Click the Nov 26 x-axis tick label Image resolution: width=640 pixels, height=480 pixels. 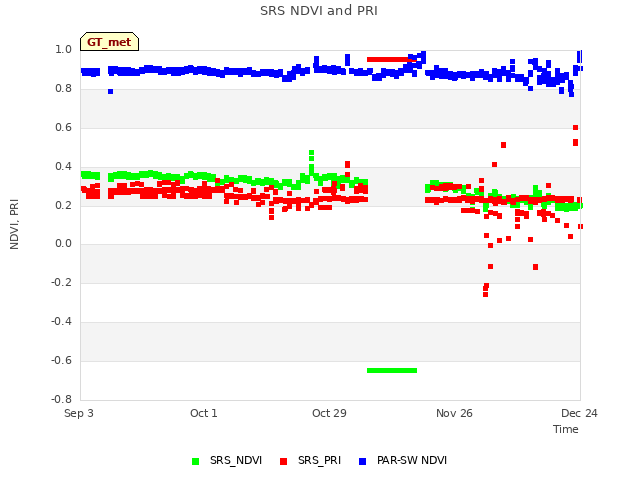click(454, 413)
